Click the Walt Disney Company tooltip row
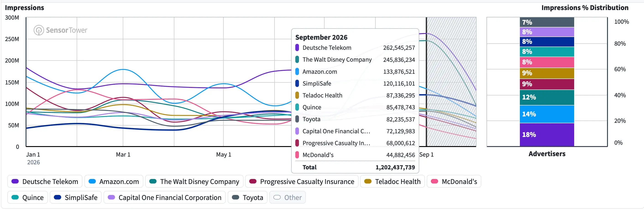644x210 pixels. click(355, 60)
